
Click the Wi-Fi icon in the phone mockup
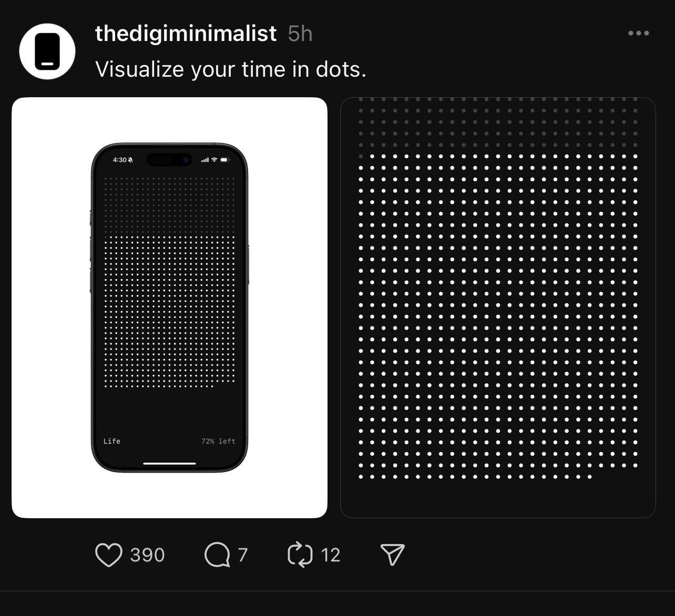pos(214,160)
